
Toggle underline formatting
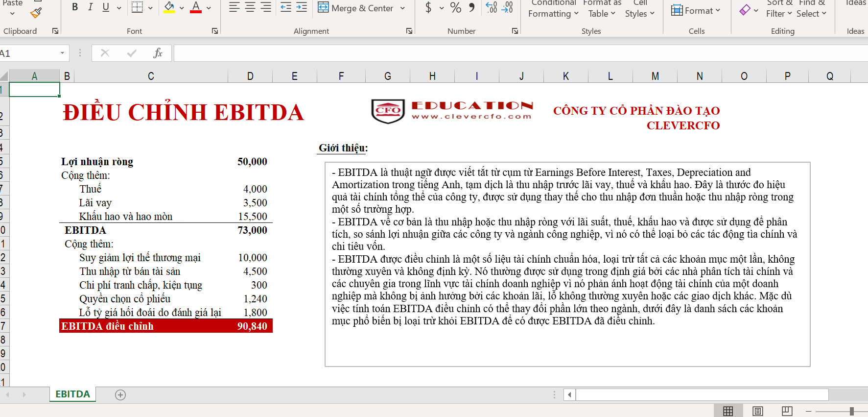point(106,8)
